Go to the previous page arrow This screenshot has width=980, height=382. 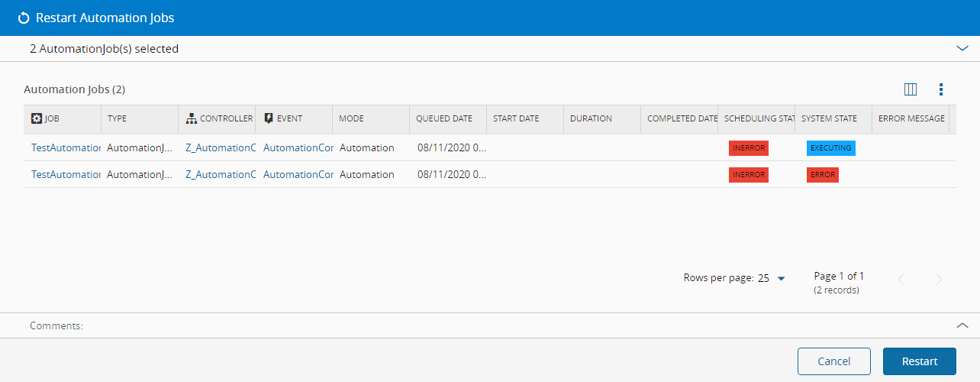tap(901, 280)
